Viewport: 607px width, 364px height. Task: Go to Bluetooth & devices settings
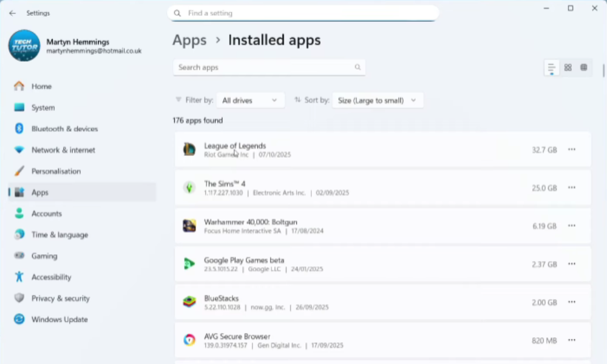(x=64, y=129)
